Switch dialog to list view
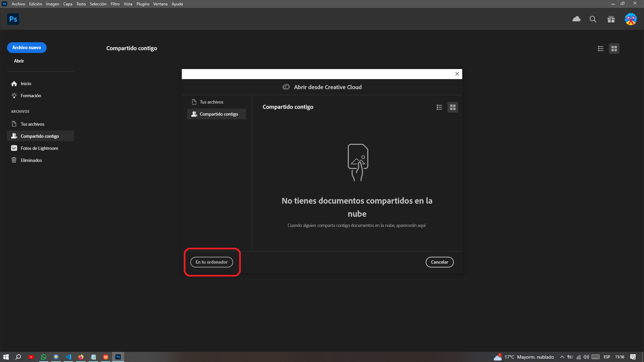 439,107
